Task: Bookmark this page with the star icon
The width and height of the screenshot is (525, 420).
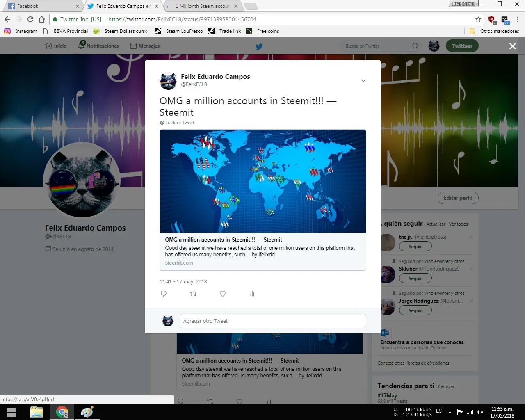Action: (x=478, y=19)
